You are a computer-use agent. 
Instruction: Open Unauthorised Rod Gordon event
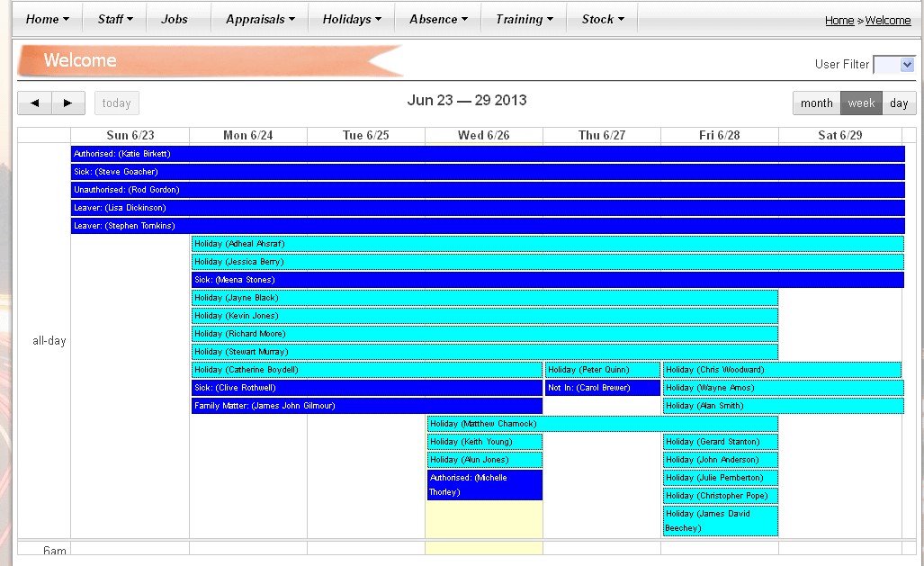(x=488, y=190)
